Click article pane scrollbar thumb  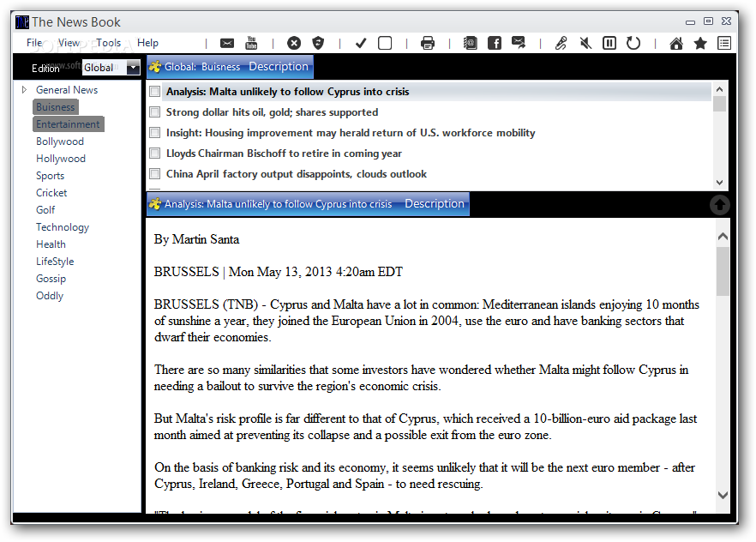(723, 271)
